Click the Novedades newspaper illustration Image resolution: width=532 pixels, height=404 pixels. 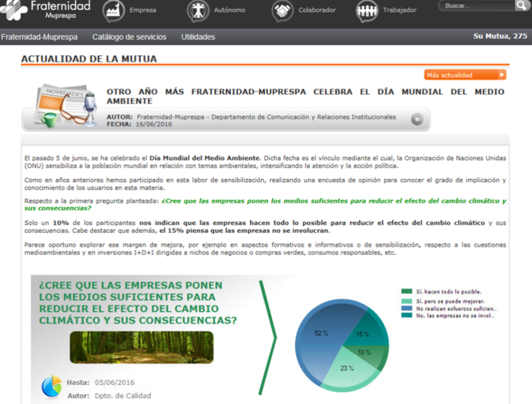[x=66, y=106]
